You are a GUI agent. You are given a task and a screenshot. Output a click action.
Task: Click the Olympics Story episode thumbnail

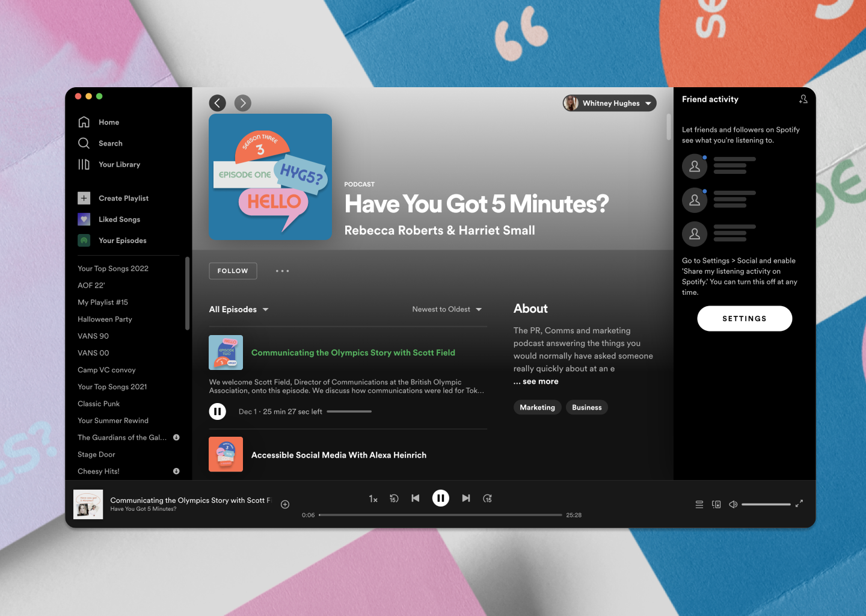(226, 353)
